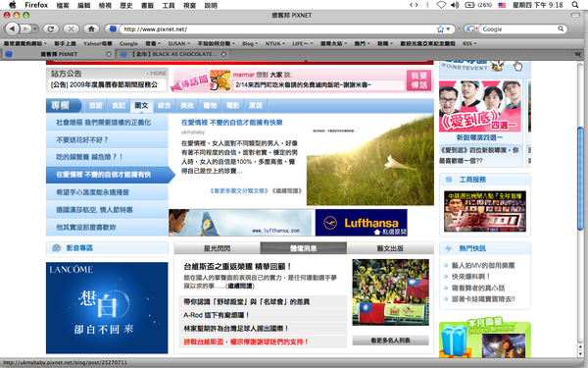Click the LANCÔME blue advertisement

107,307
